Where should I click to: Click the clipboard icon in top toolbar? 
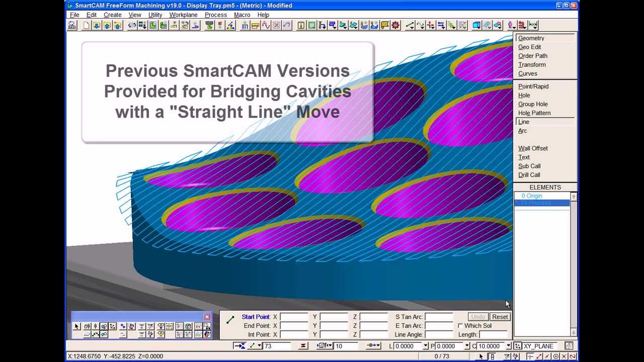tap(301, 25)
